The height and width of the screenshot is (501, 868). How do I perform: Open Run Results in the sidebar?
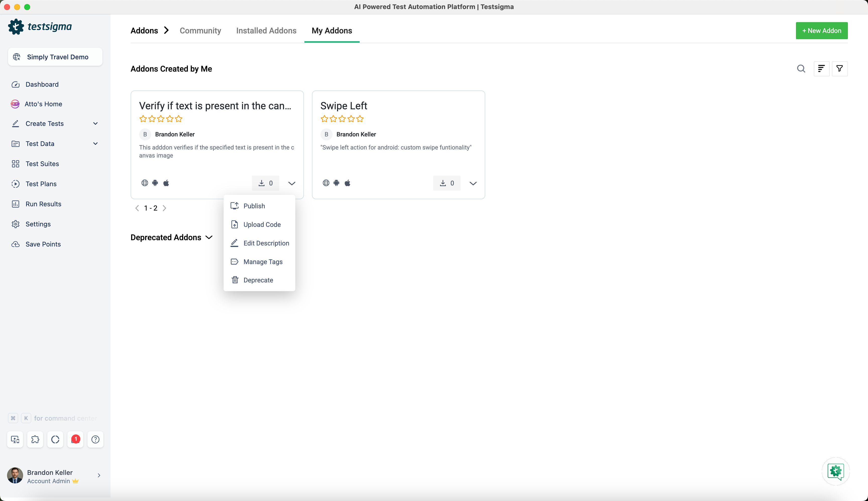point(43,204)
